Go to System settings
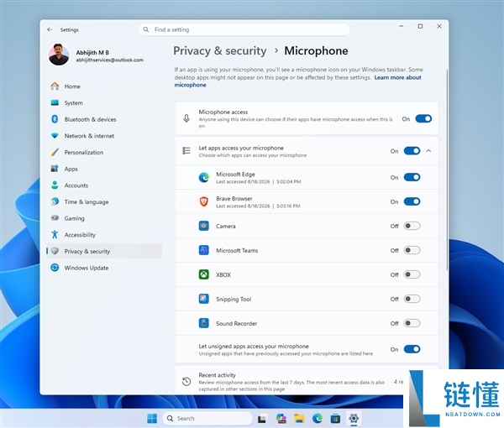 click(x=104, y=102)
